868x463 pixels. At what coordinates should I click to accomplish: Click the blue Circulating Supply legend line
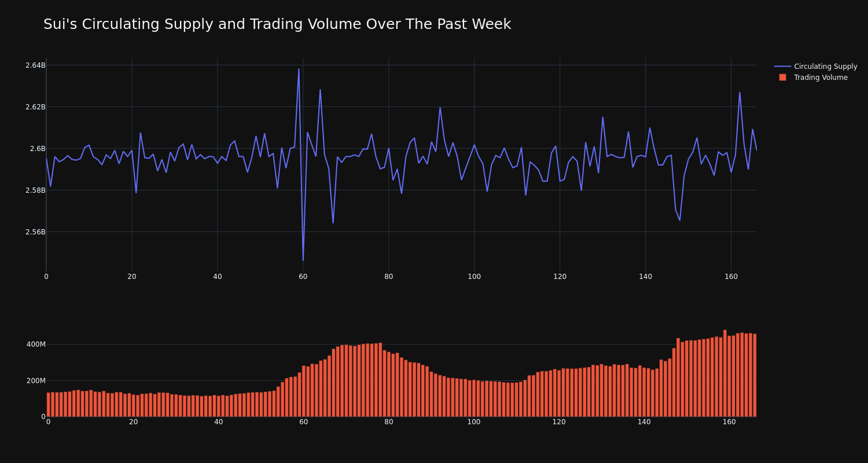[x=782, y=67]
